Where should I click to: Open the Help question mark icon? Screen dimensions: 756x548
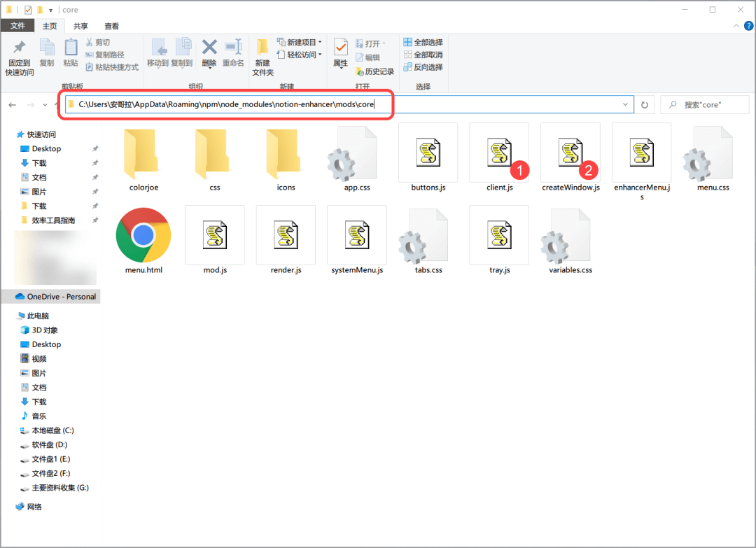(x=748, y=26)
